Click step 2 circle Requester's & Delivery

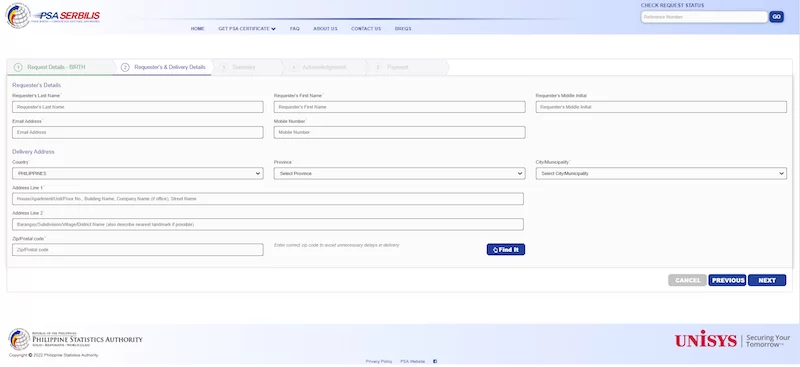pyautogui.click(x=125, y=67)
